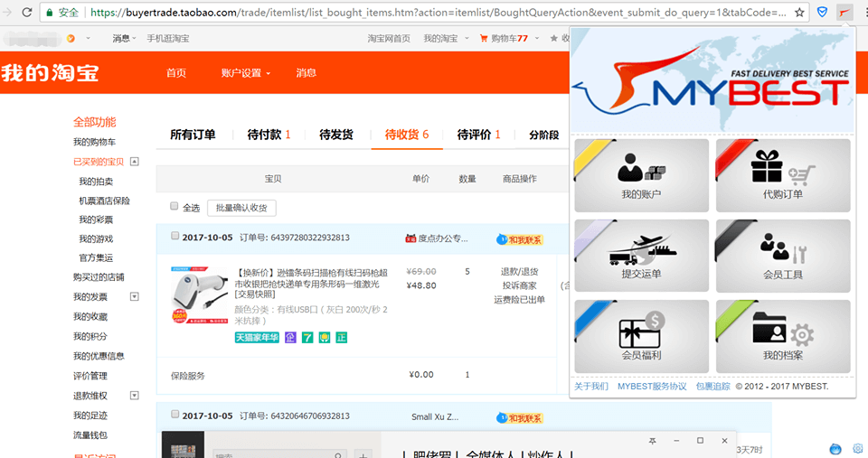Open the 会员工具 tile
Viewport: 868px width, 458px height.
pyautogui.click(x=783, y=256)
